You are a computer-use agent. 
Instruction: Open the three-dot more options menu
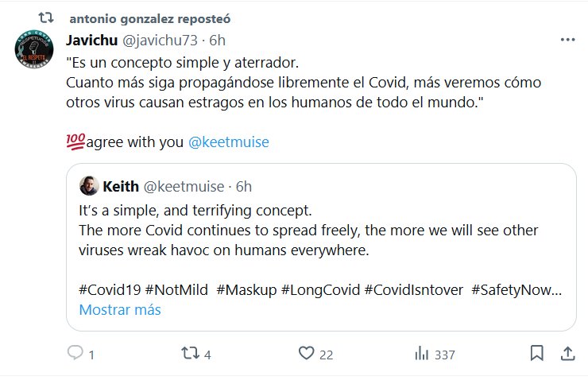click(567, 39)
